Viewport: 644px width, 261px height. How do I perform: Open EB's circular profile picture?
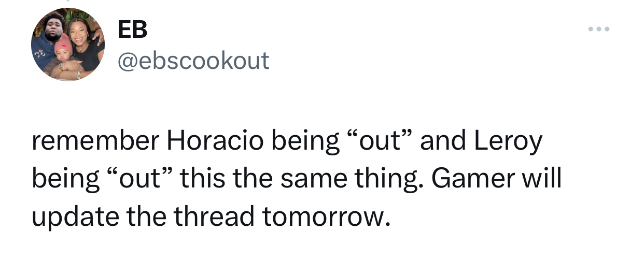click(68, 45)
